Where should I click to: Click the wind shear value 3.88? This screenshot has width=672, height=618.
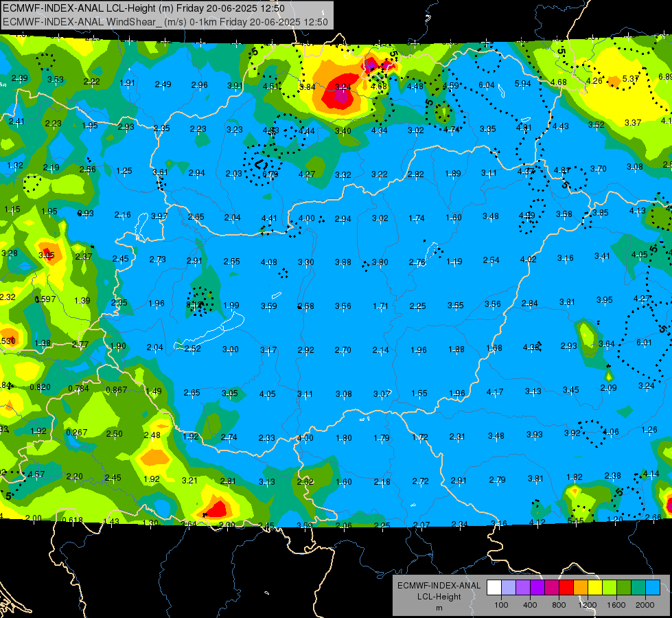tap(343, 262)
